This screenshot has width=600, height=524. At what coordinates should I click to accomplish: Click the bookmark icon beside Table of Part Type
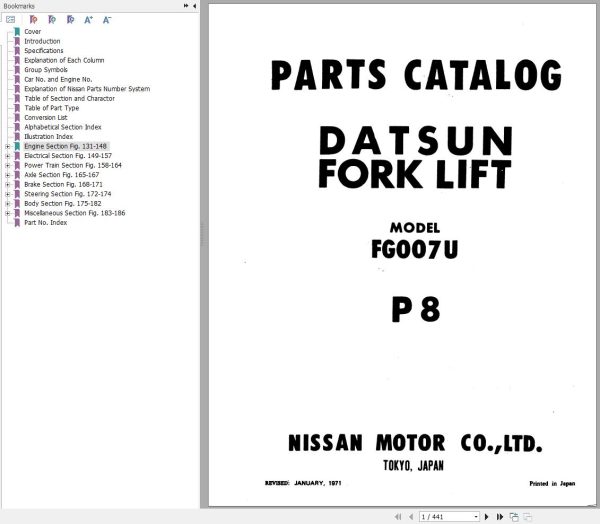pyautogui.click(x=17, y=108)
